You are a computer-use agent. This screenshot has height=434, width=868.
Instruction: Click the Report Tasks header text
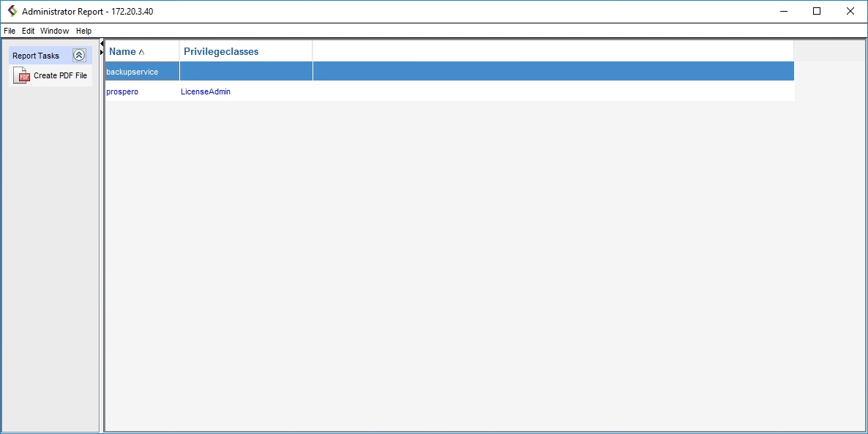(x=36, y=56)
